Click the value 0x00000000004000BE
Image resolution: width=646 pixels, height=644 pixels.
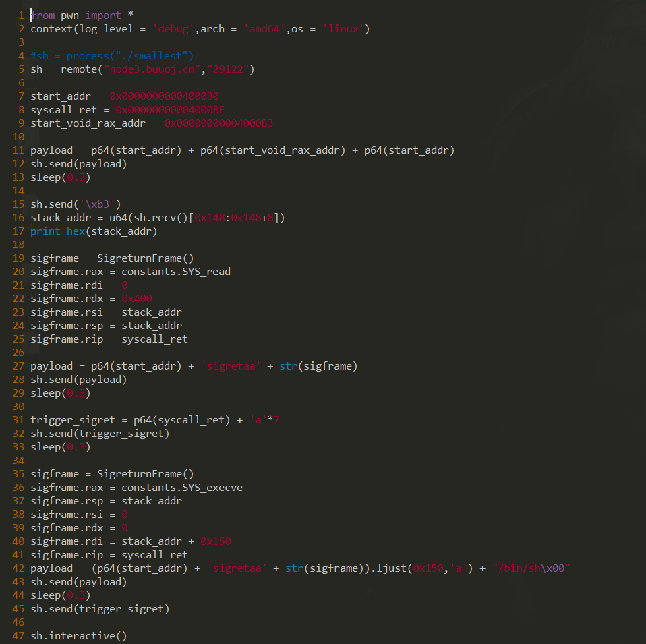coord(170,110)
